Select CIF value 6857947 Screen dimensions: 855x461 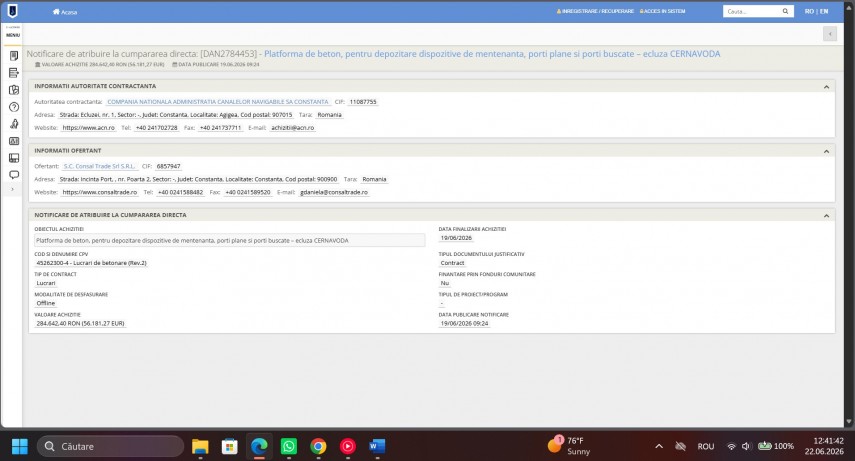click(x=168, y=166)
